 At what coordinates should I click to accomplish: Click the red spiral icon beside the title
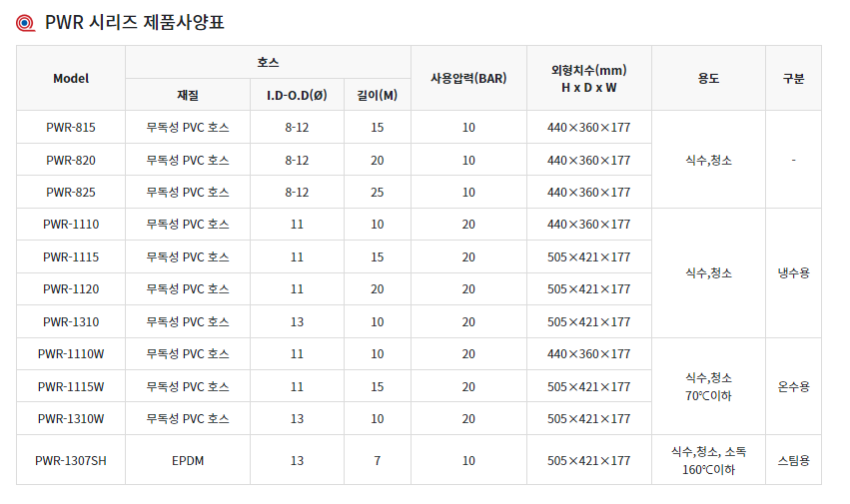pos(25,22)
